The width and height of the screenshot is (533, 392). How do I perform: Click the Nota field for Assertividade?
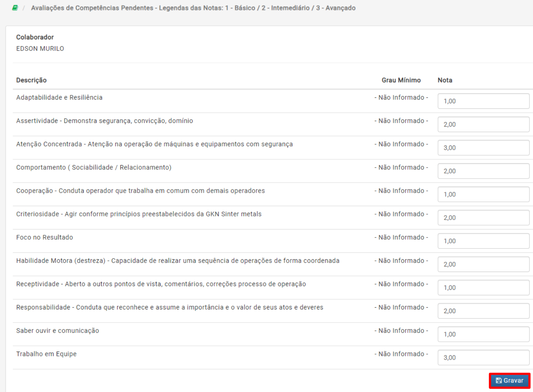pyautogui.click(x=484, y=124)
